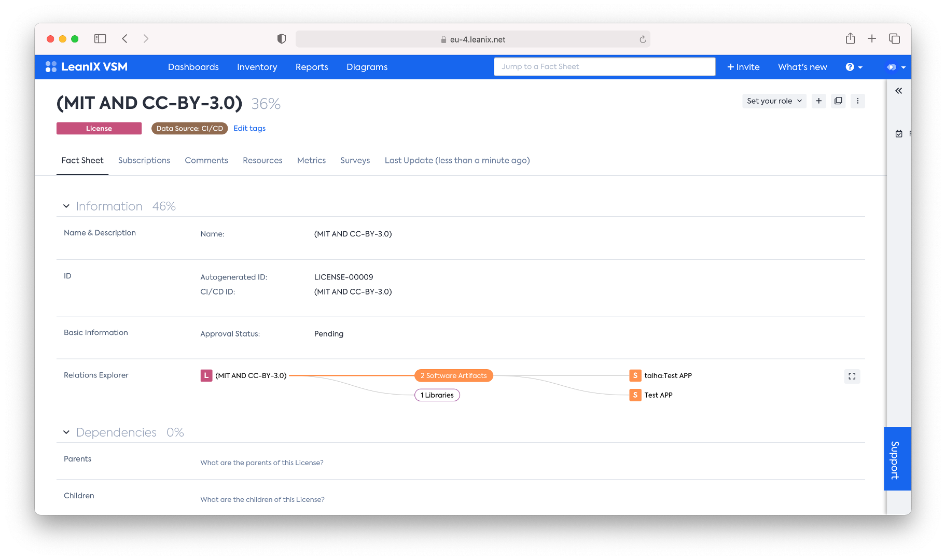
Task: Open the help question mark menu
Action: 854,67
